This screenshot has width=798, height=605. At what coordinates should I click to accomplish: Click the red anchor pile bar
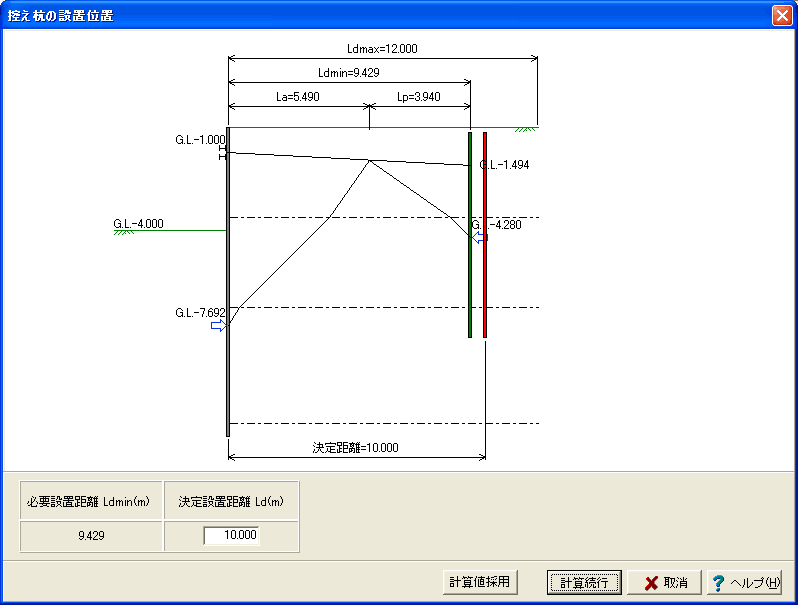click(x=485, y=235)
